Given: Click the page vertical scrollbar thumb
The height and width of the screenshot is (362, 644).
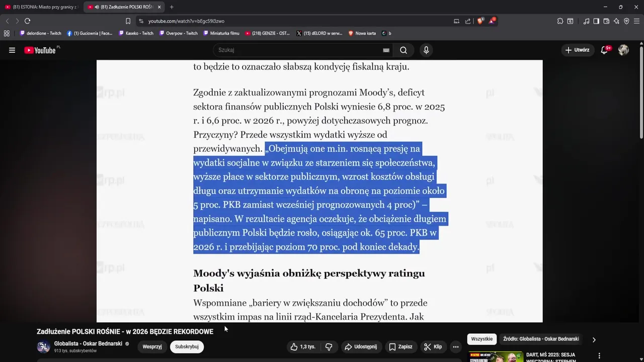Looking at the screenshot, I should 641,93.
